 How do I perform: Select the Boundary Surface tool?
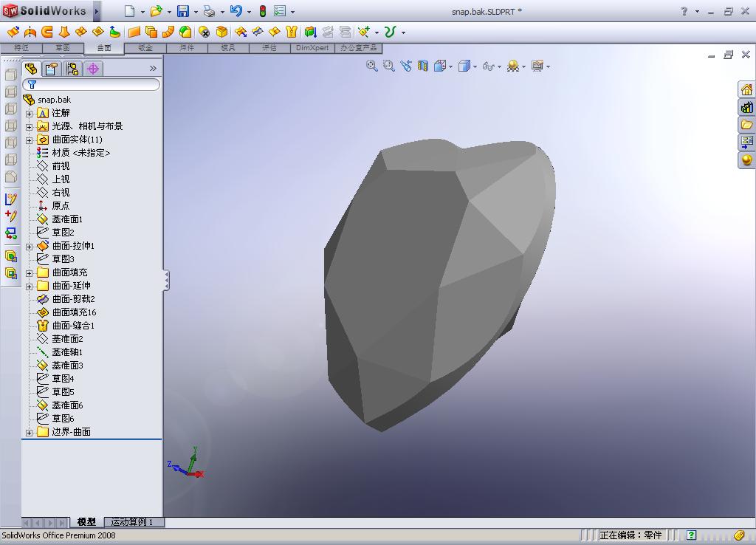tap(81, 32)
